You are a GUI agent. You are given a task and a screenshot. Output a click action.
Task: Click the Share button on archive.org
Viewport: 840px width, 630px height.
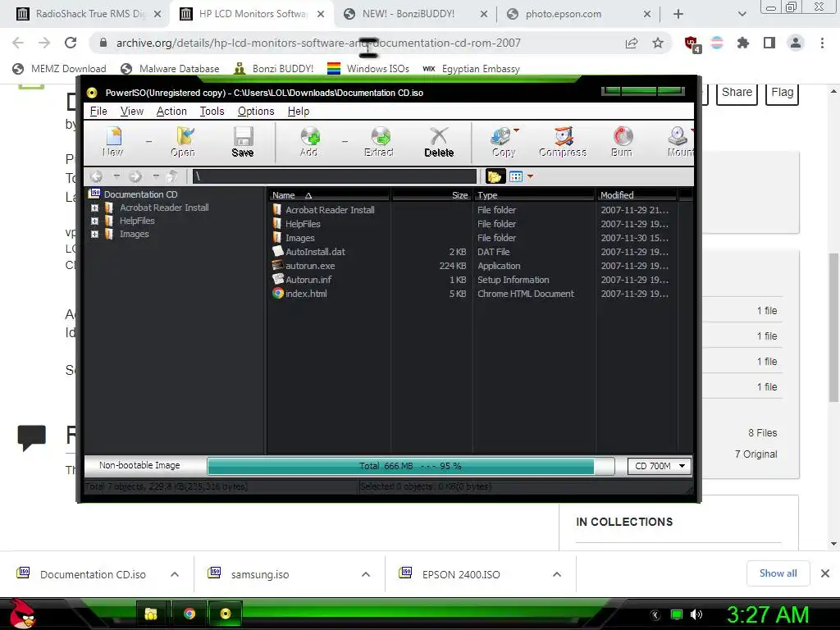tap(737, 92)
